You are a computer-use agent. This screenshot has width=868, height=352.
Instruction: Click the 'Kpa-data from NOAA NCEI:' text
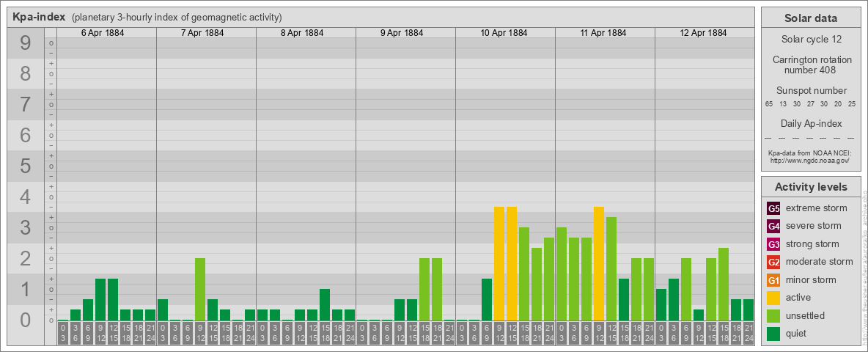pyautogui.click(x=811, y=153)
